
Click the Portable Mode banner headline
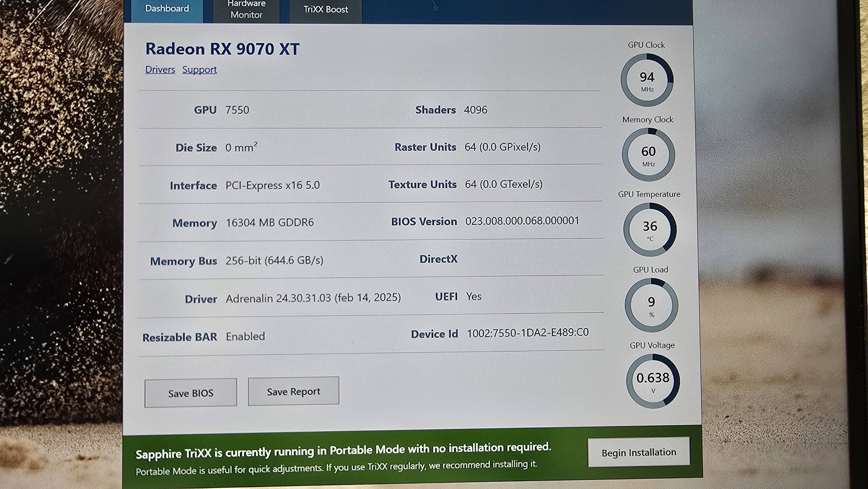(343, 451)
